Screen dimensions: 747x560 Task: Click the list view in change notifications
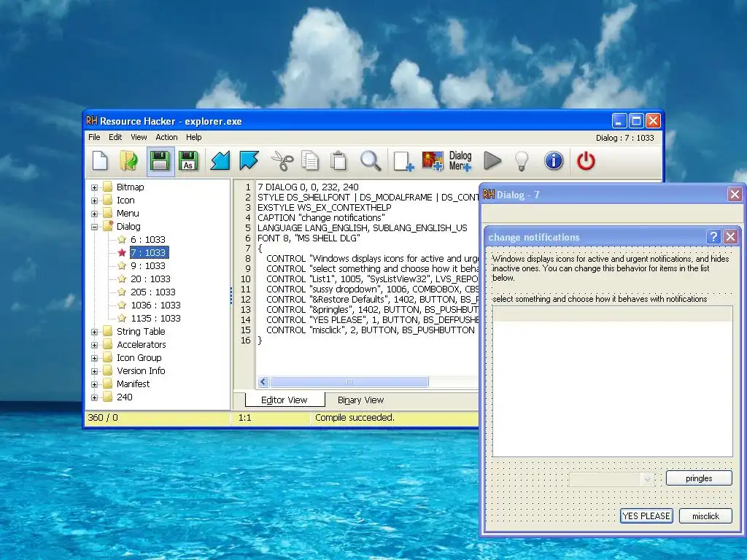pyautogui.click(x=612, y=381)
